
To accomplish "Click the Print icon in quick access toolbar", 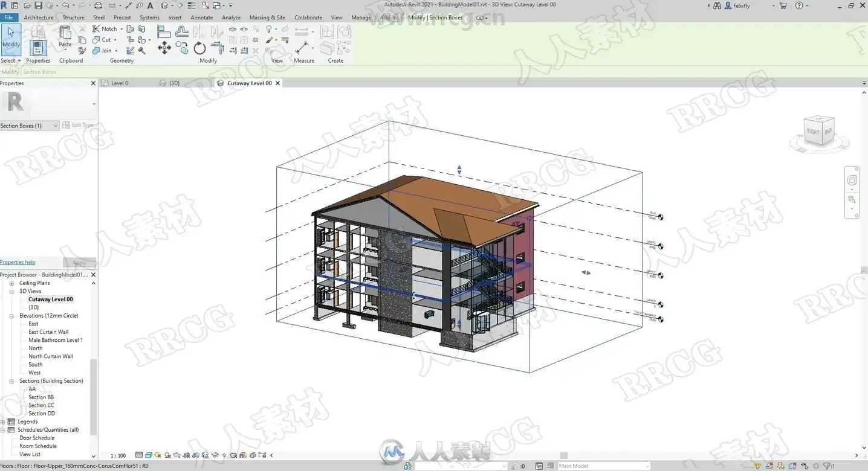I will pos(99,5).
